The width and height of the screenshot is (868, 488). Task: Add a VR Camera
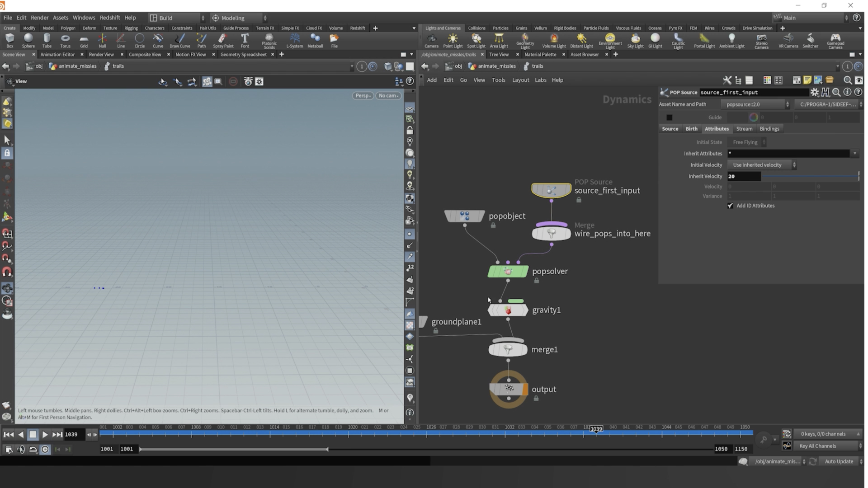tap(788, 40)
